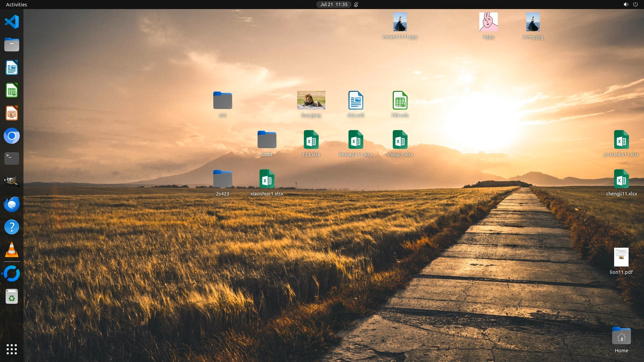Click the Help icon in the dock
Screen dimensions: 644x362
point(12,227)
